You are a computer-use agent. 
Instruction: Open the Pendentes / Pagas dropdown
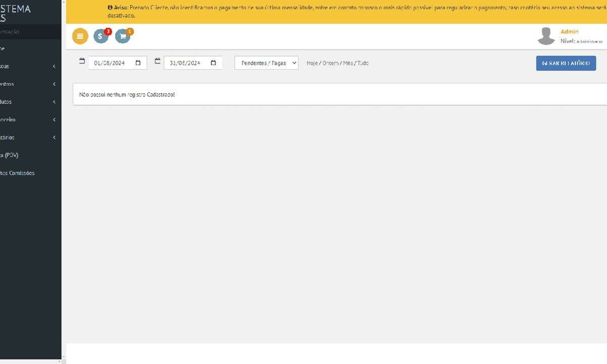tap(267, 63)
